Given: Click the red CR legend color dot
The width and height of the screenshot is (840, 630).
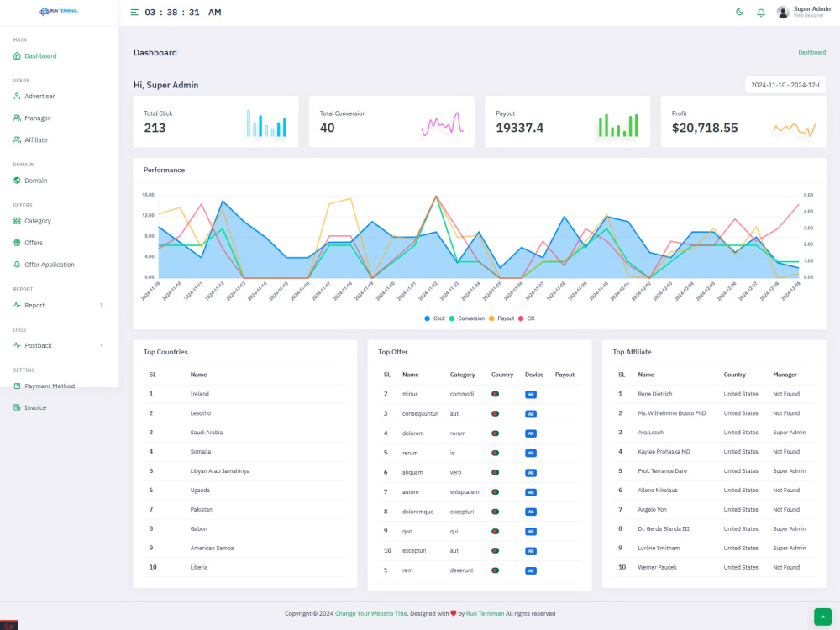Looking at the screenshot, I should click(521, 318).
